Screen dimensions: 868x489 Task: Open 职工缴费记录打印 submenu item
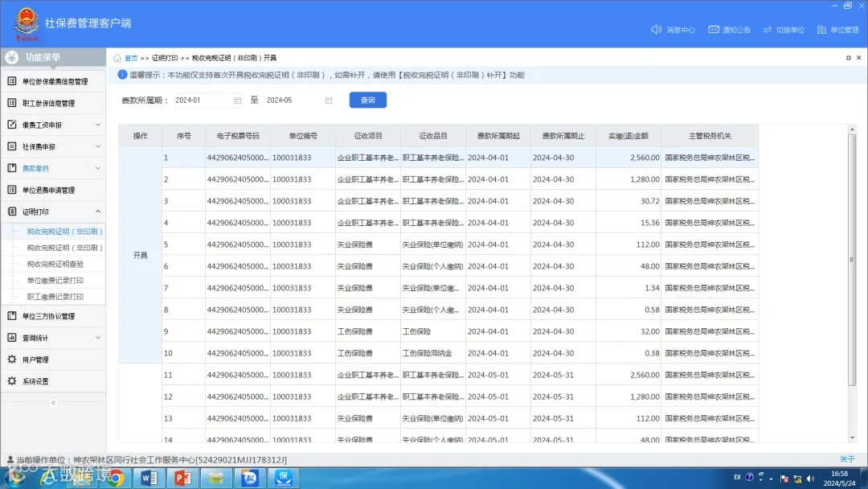55,297
